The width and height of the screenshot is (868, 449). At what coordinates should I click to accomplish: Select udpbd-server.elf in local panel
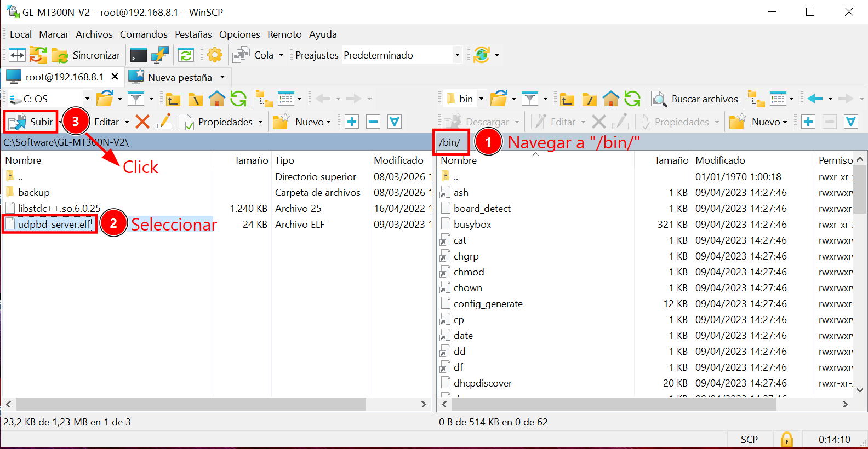(54, 225)
